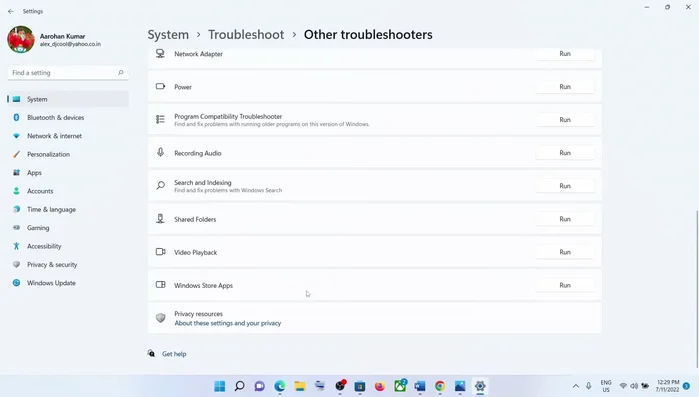
Task: Click the Shared Folders icon
Action: (160, 218)
